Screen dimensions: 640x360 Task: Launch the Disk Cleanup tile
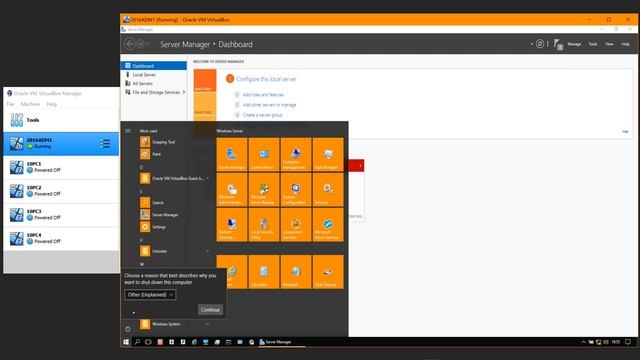coord(328,272)
